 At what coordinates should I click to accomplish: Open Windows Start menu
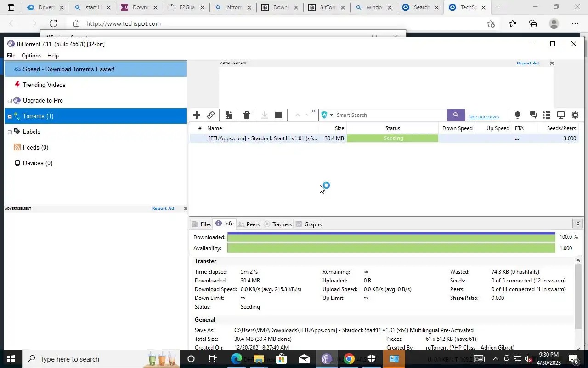click(x=11, y=359)
